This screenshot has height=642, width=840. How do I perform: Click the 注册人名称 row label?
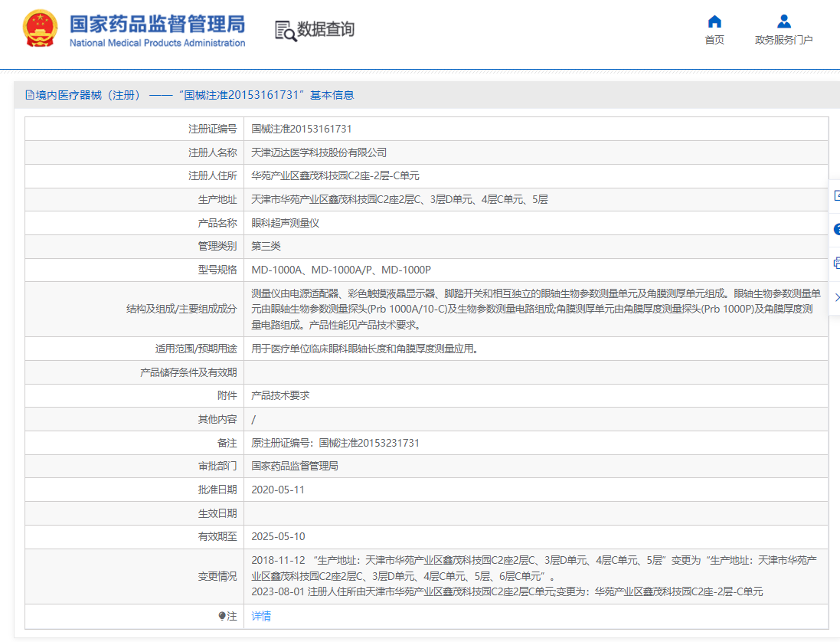pos(212,152)
